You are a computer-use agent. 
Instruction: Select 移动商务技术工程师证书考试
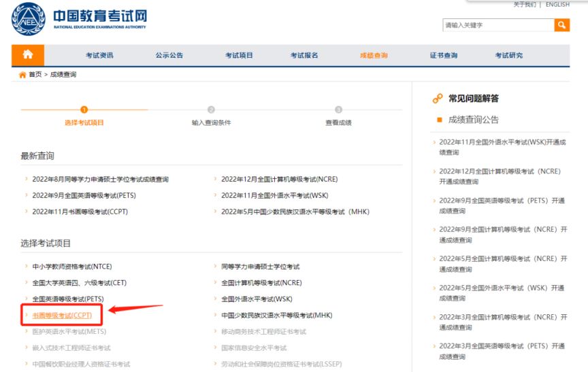[x=263, y=332]
